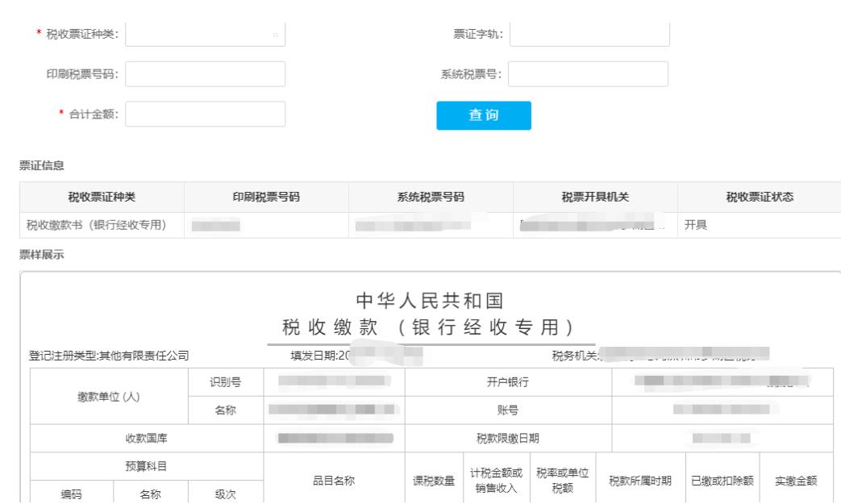The width and height of the screenshot is (841, 504).
Task: Click the 开户银行 cell in voucher
Action: [508, 381]
